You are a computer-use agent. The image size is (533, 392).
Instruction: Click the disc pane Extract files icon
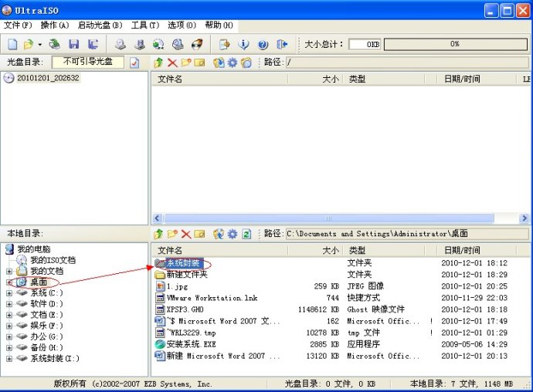219,63
